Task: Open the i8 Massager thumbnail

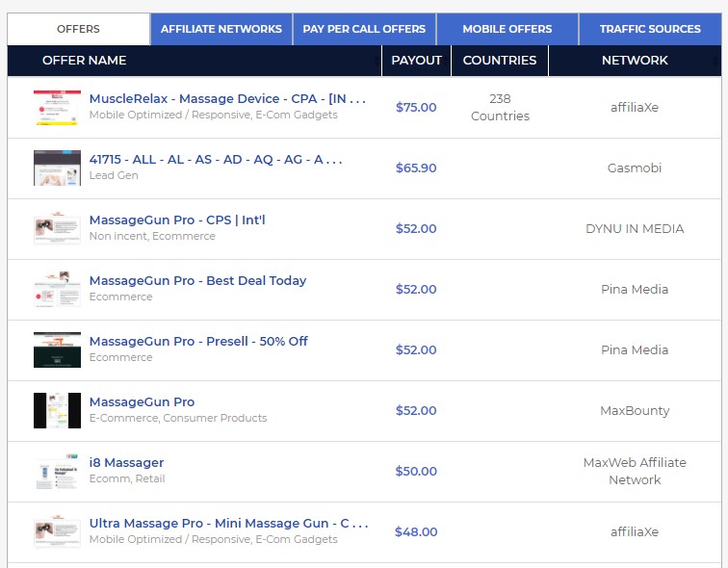Action: coord(57,471)
